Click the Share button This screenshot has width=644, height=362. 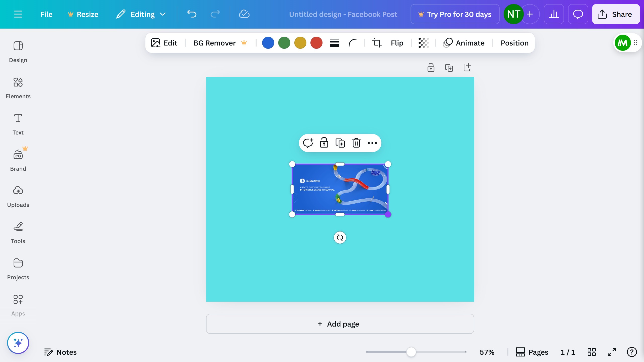tap(616, 14)
